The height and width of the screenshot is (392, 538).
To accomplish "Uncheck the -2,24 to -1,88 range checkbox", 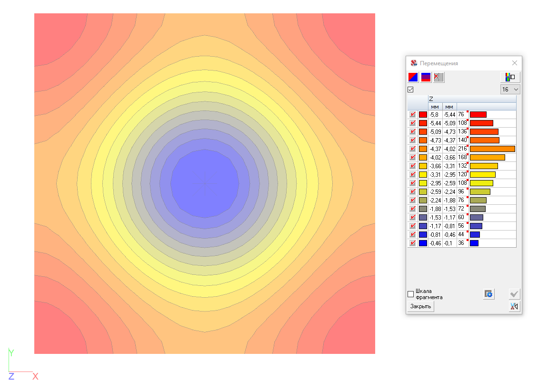I will (x=412, y=201).
